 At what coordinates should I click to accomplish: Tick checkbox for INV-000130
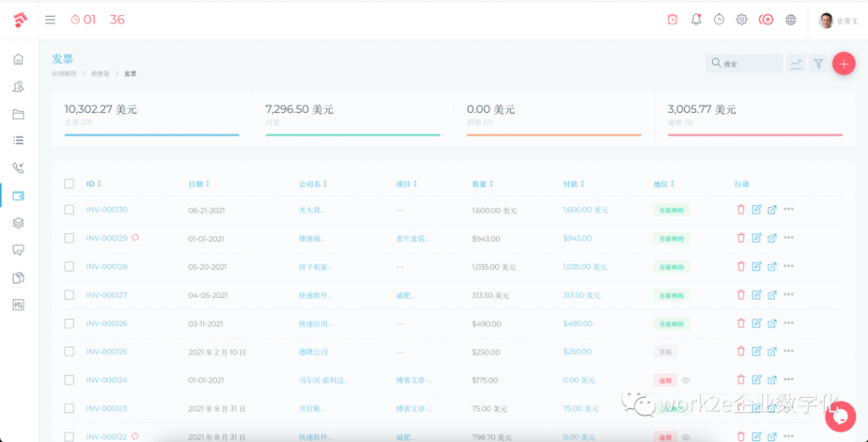[70, 210]
